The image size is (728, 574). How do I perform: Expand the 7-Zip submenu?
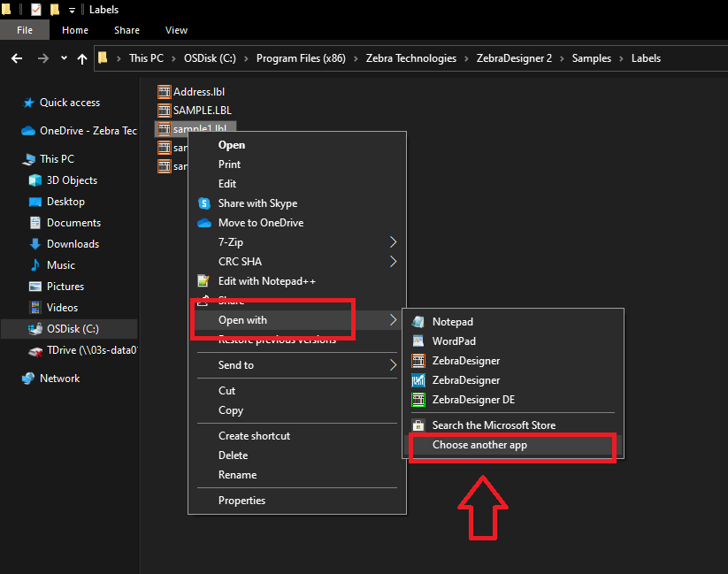(x=233, y=241)
